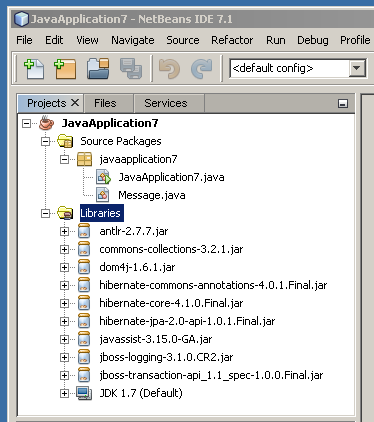Collapse the javaapplication7 package node
Viewport: 374px width, 422px height.
[64, 160]
